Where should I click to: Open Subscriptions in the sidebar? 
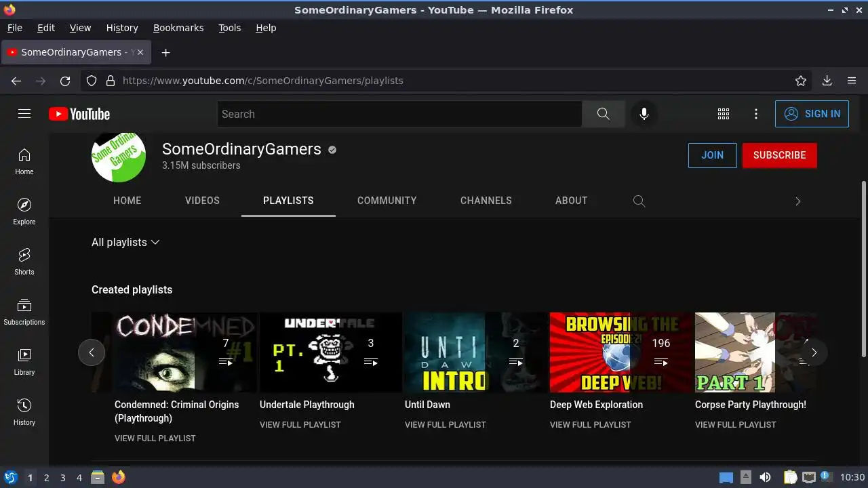click(24, 312)
